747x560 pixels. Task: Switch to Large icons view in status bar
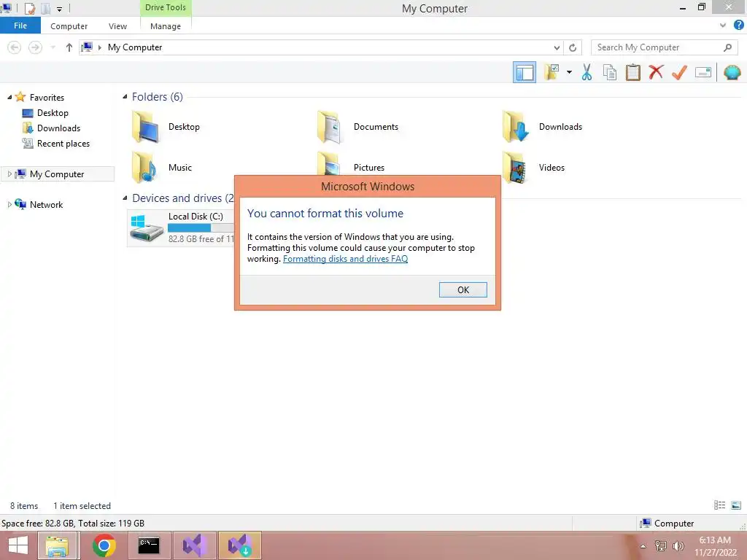pos(736,505)
